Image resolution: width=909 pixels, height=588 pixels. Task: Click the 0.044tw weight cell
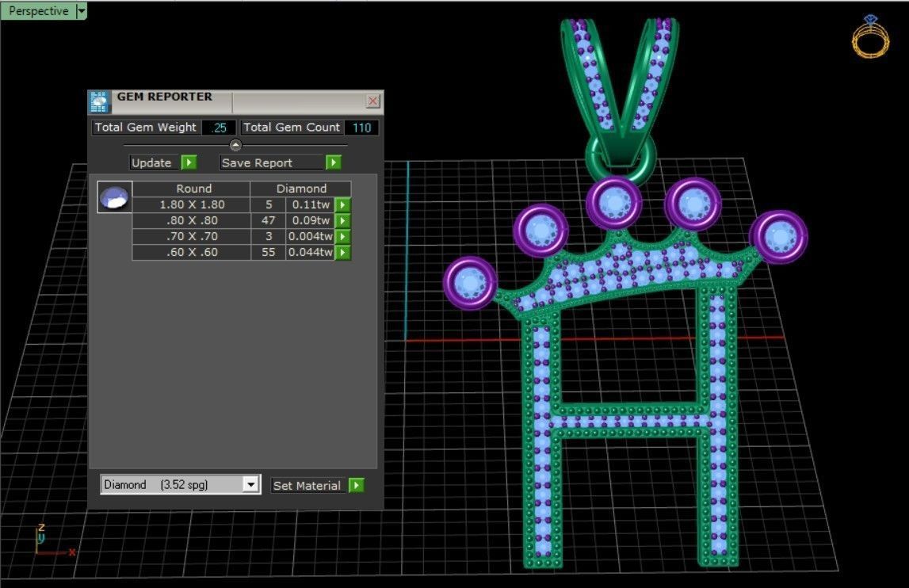pos(311,252)
